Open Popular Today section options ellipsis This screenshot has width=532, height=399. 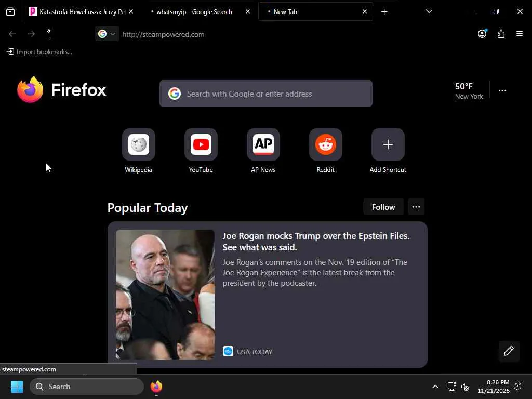click(416, 207)
